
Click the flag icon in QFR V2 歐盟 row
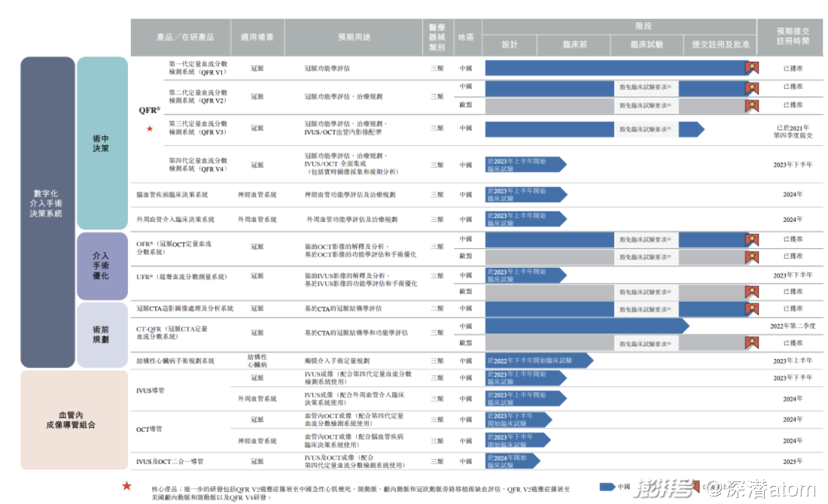pyautogui.click(x=752, y=105)
